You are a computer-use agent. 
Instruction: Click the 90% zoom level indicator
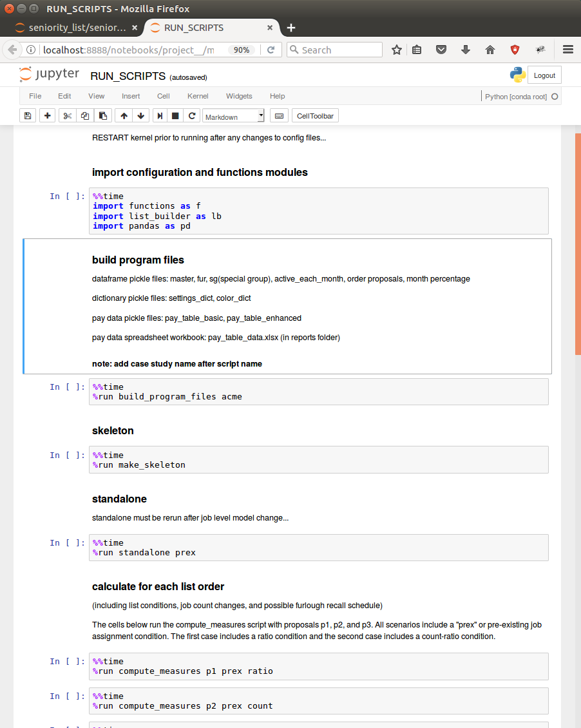tap(242, 50)
